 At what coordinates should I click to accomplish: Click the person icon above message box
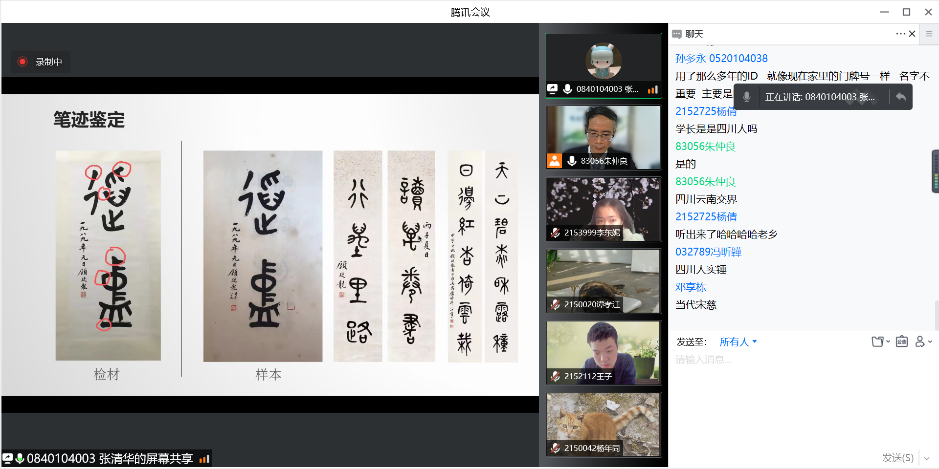coord(921,342)
